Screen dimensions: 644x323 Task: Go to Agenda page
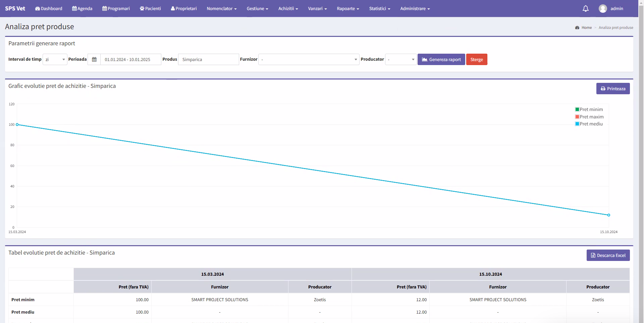tap(82, 9)
